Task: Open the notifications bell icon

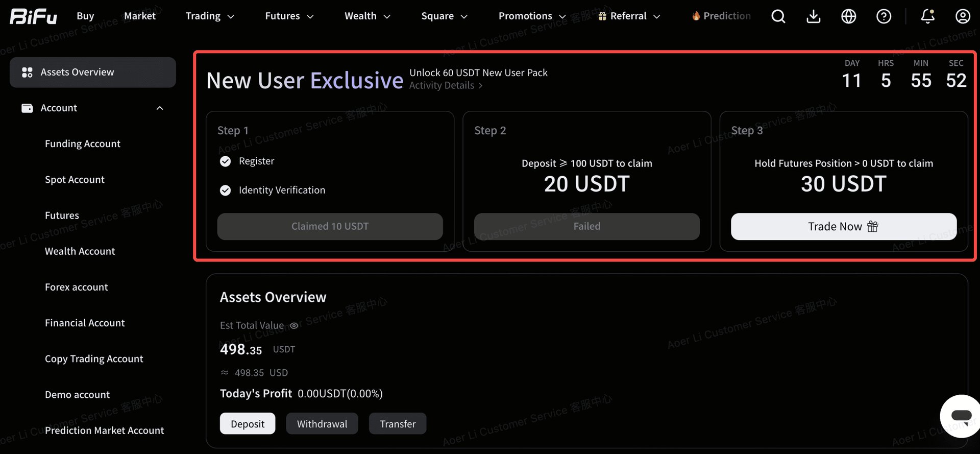Action: pos(927,16)
